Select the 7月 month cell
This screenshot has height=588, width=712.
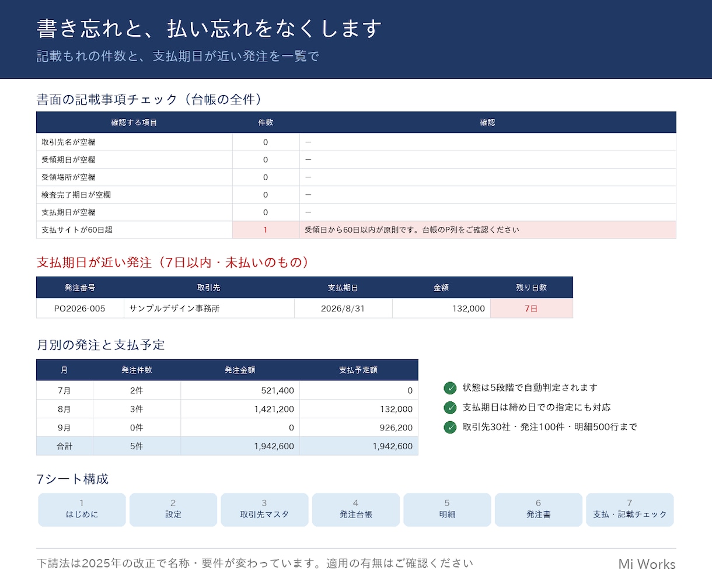[65, 391]
